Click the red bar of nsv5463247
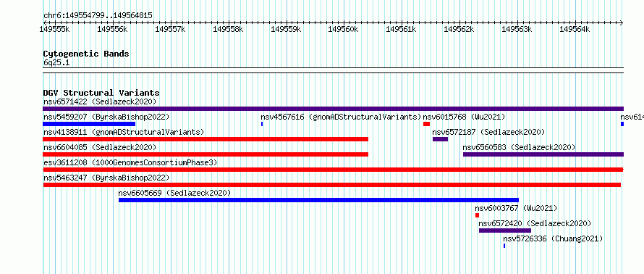Image resolution: width=644 pixels, height=274 pixels. [332, 185]
